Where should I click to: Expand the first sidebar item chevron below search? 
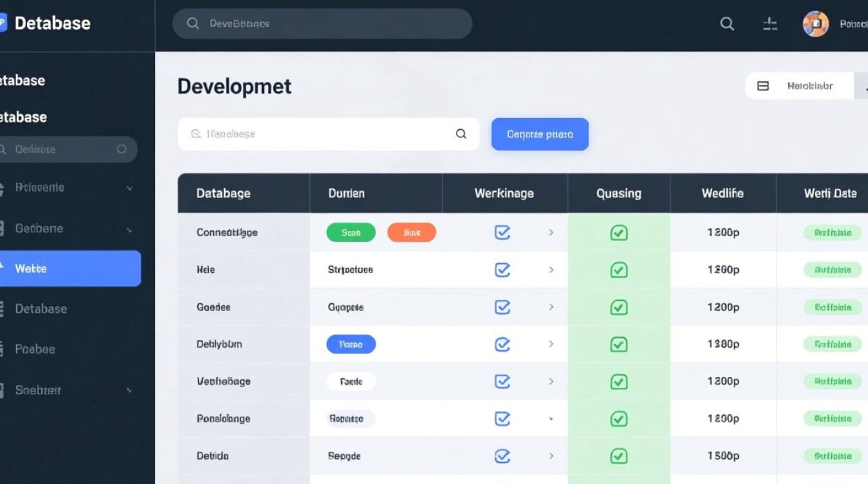[130, 188]
